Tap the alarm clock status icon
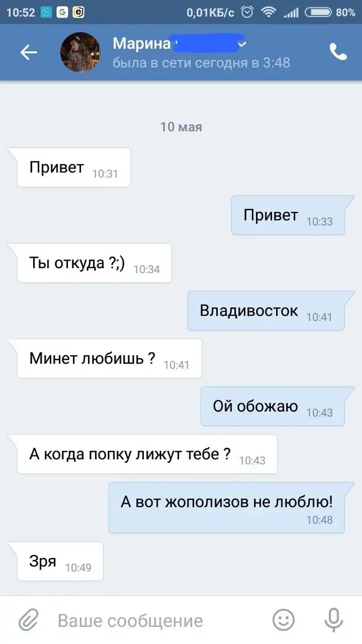 click(248, 12)
